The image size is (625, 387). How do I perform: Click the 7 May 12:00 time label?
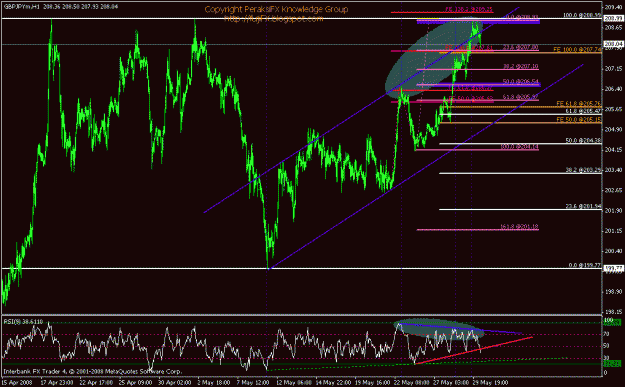click(254, 383)
